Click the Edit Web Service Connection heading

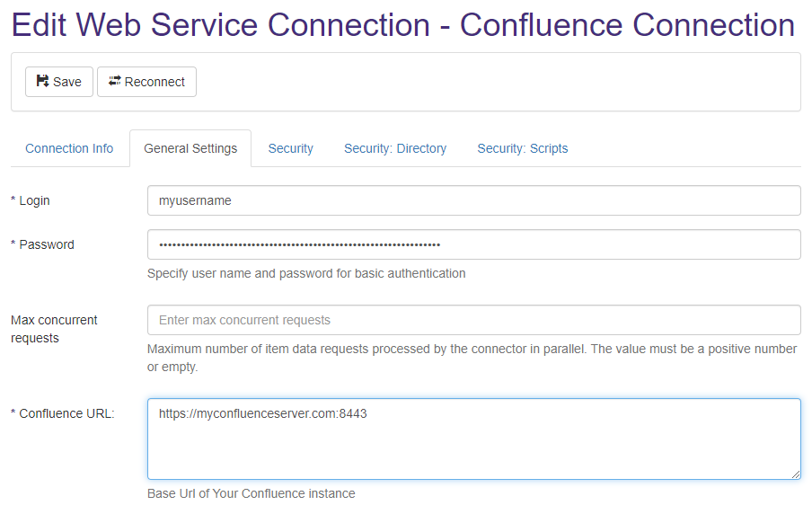click(402, 25)
